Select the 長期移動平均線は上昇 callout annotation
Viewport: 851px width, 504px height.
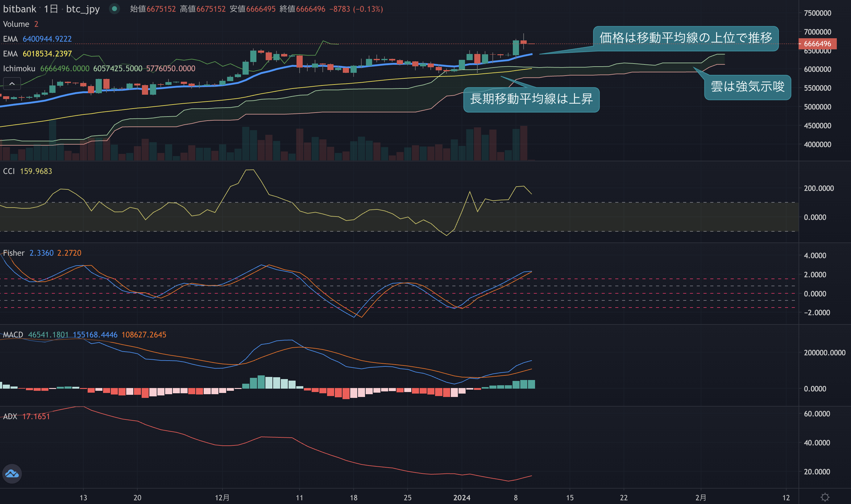[x=531, y=99]
